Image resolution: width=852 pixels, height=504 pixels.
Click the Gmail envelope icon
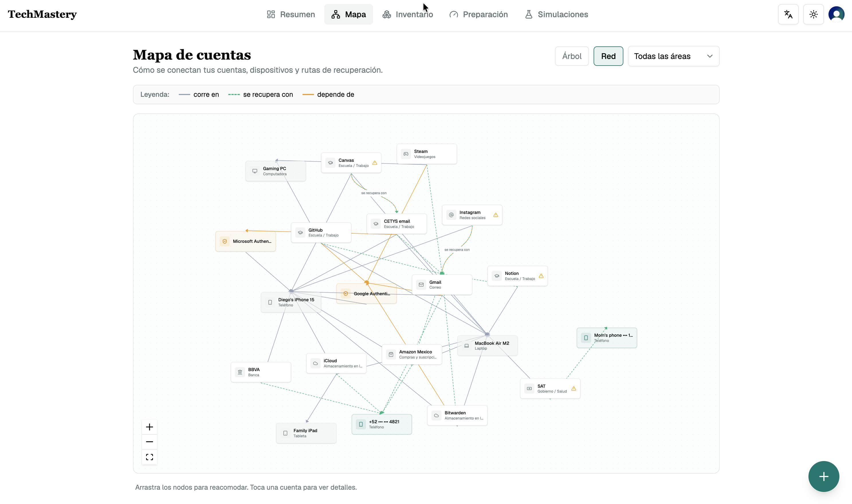click(x=421, y=285)
